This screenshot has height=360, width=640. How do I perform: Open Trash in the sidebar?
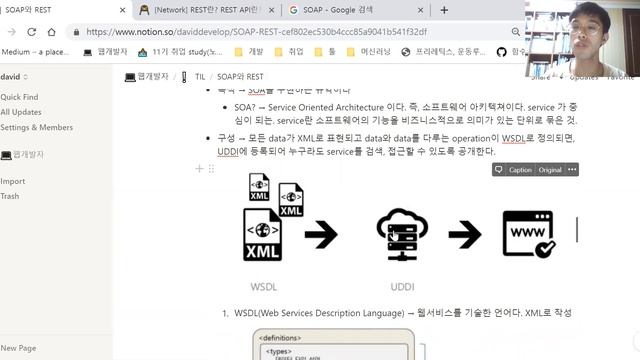(x=10, y=196)
